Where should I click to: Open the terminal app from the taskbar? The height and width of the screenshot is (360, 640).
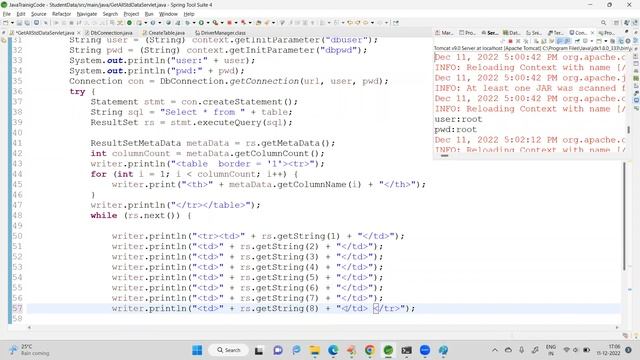pos(407,350)
